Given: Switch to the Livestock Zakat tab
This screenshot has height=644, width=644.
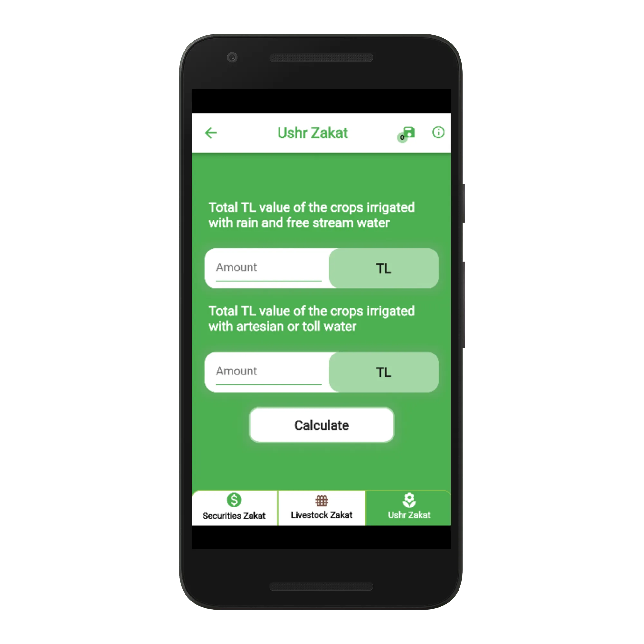Looking at the screenshot, I should [323, 506].
